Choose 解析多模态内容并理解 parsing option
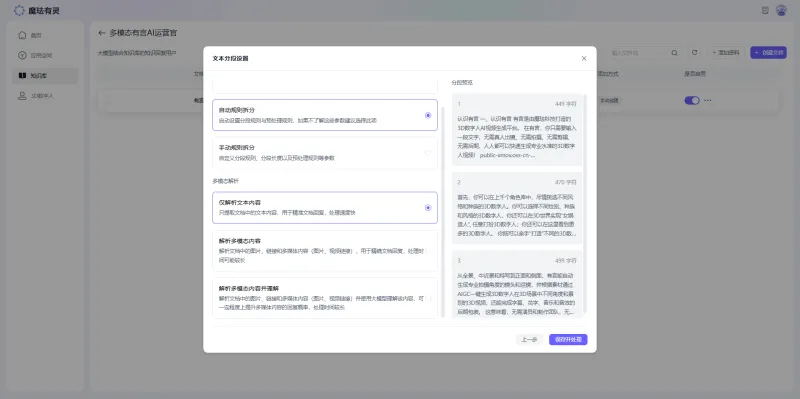800x399 pixels. [325, 298]
